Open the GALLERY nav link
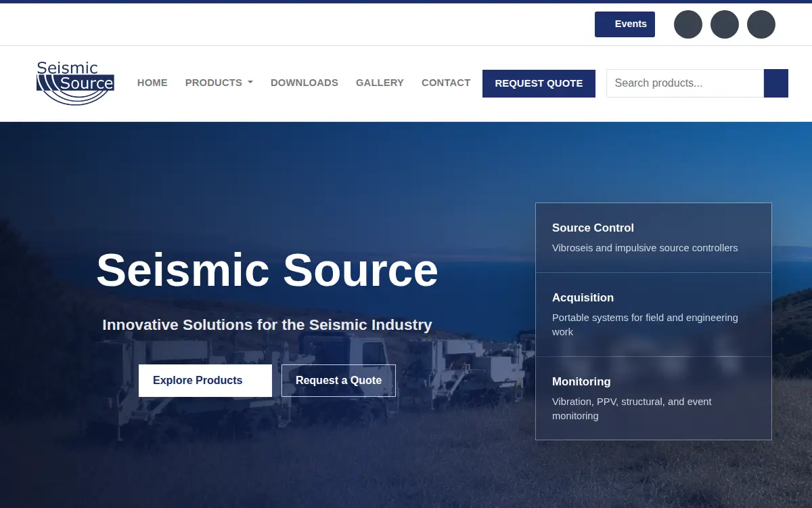This screenshot has width=812, height=508. [x=380, y=83]
